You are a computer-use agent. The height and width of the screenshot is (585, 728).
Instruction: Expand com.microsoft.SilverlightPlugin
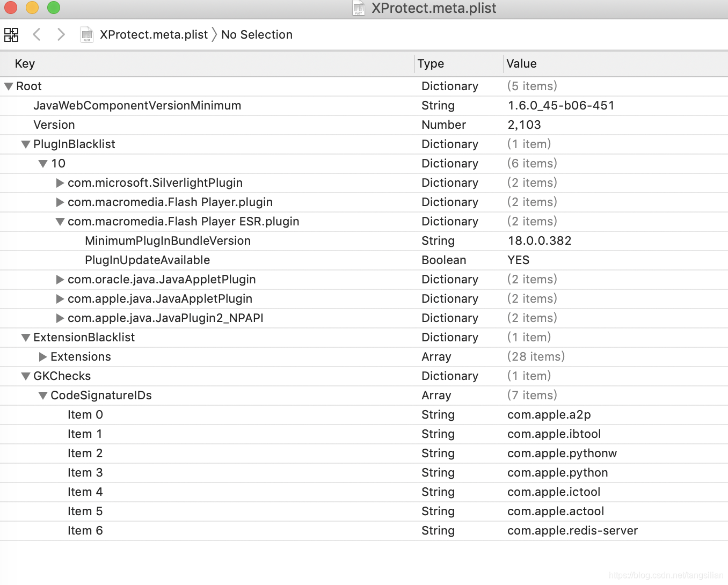tap(60, 183)
